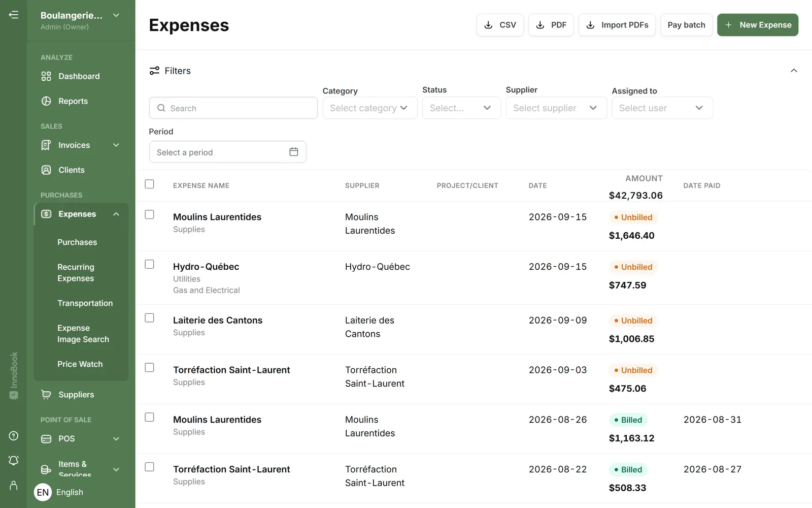Click the Suppliers cart icon
Image resolution: width=812 pixels, height=508 pixels.
point(46,395)
